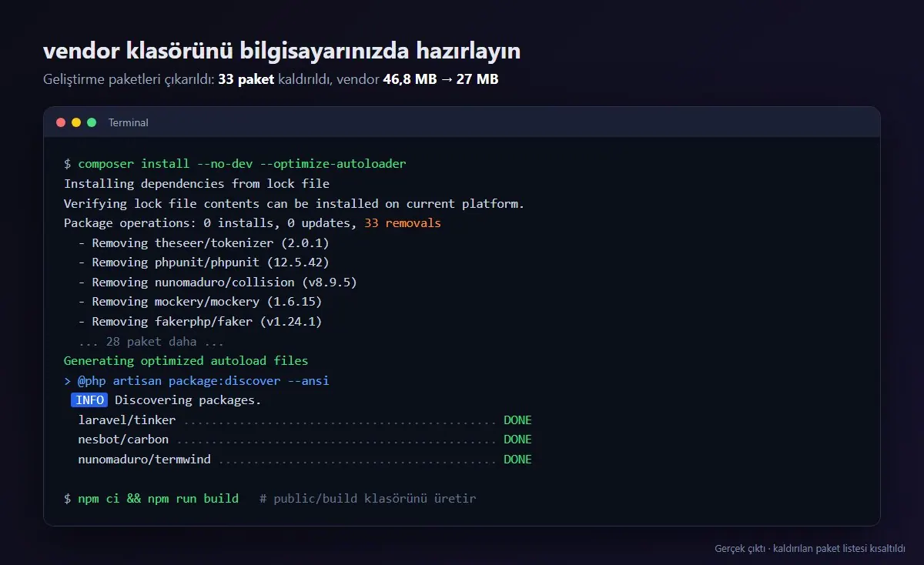Click the '... 28 paket daha ...' line

click(151, 341)
